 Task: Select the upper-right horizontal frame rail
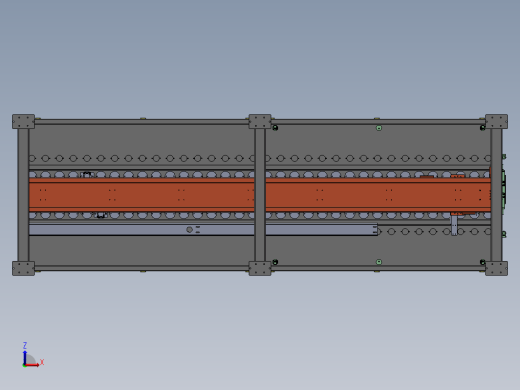[x=378, y=122]
